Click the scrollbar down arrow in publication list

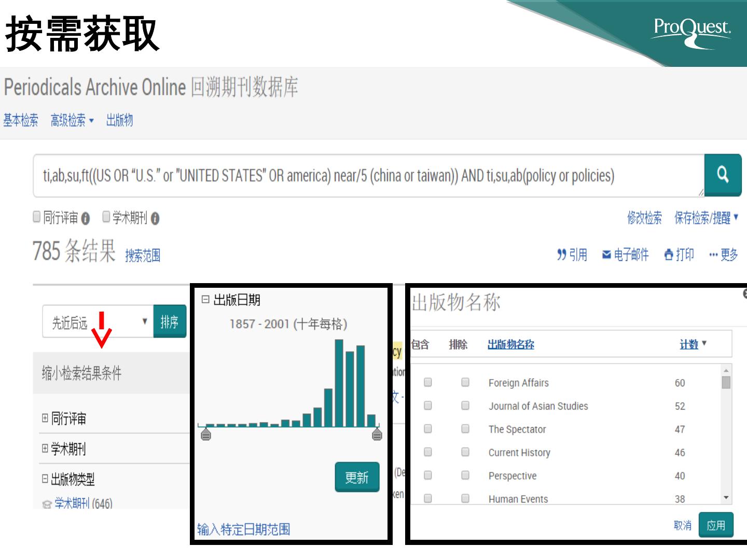[726, 498]
